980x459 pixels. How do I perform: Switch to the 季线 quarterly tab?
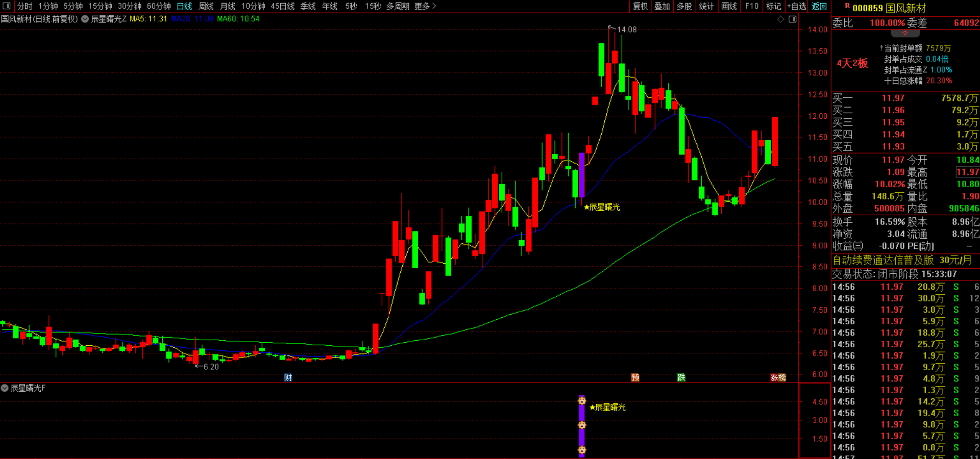[x=308, y=6]
